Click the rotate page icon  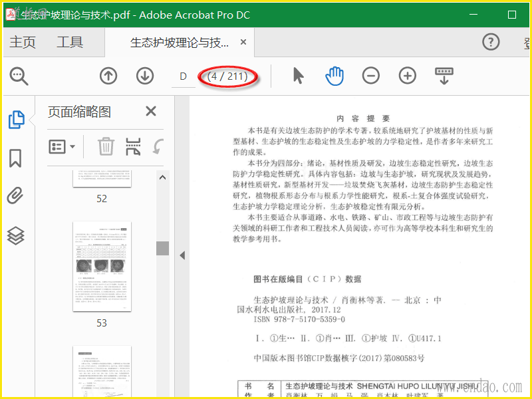tap(158, 146)
